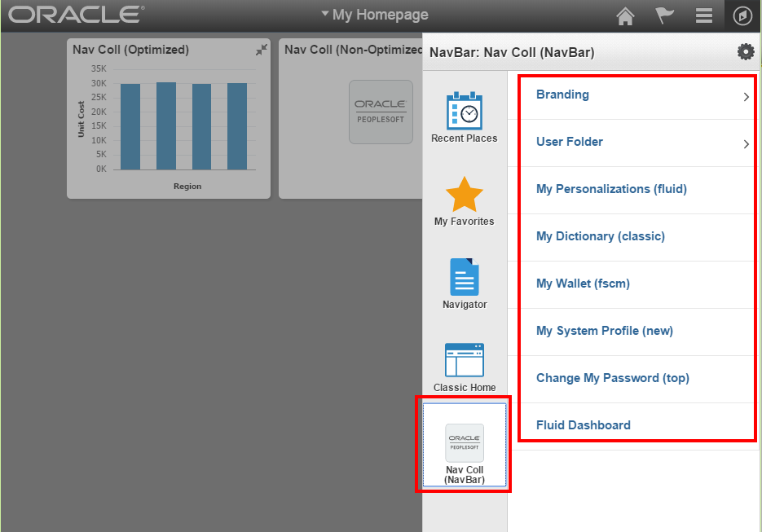Open the My Favorites star tile
This screenshot has width=762, height=532.
coord(464,201)
